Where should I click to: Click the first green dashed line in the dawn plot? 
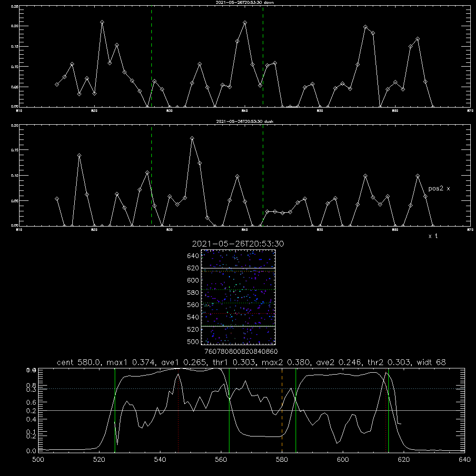point(151,57)
